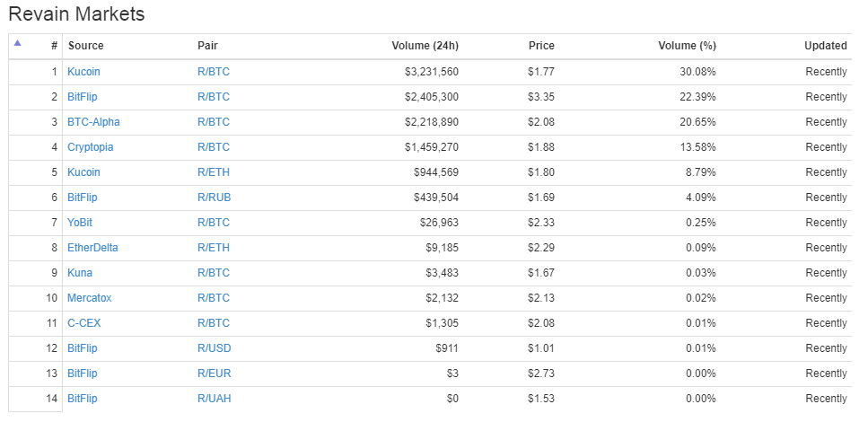Click the R/RUB pair link
This screenshot has height=422, width=868.
click(x=214, y=198)
